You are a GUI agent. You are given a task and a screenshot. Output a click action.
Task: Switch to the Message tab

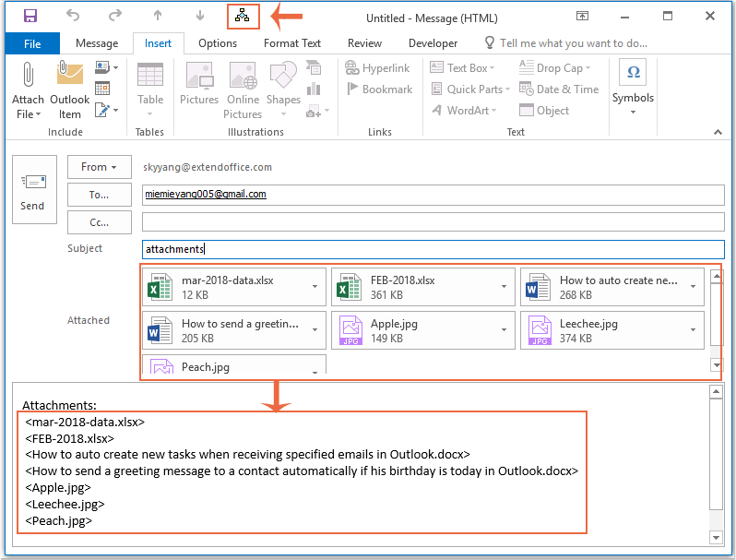click(x=97, y=43)
